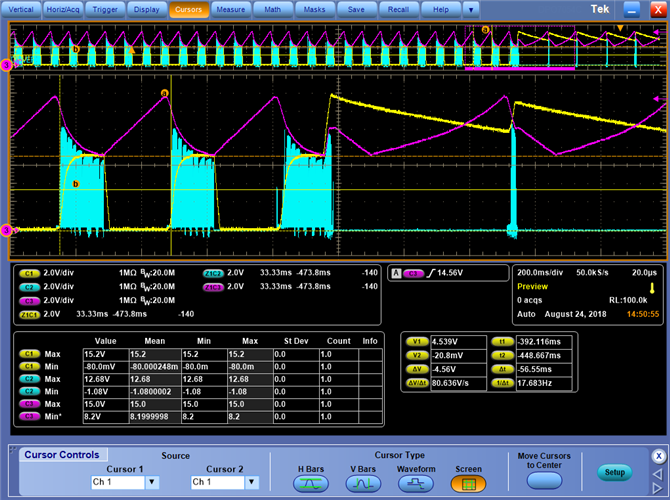Open the Cursor 2 source dropdown
The height and width of the screenshot is (500, 670).
pos(252,482)
